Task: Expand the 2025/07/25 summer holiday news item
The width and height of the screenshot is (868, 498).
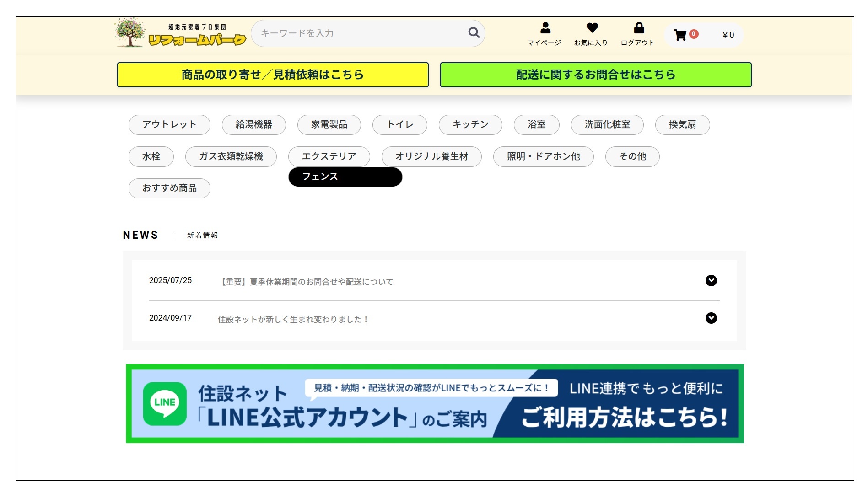Action: point(711,281)
